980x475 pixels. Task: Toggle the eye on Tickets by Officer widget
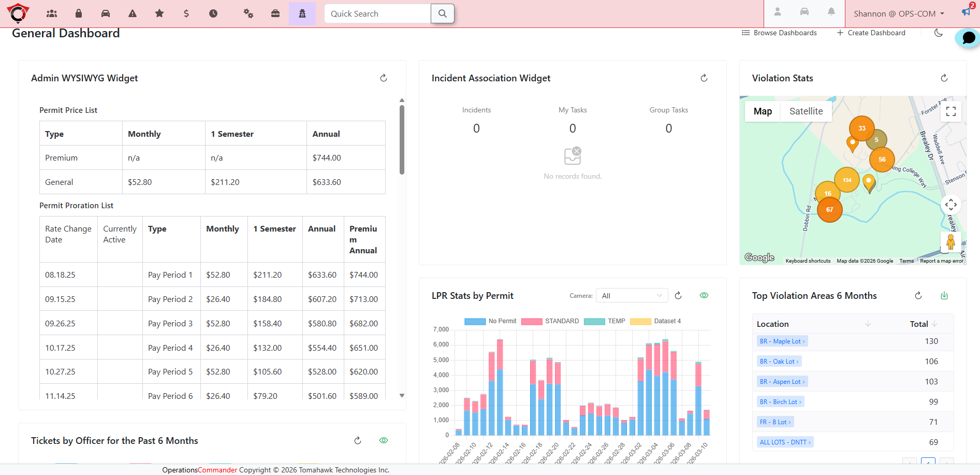pos(384,440)
